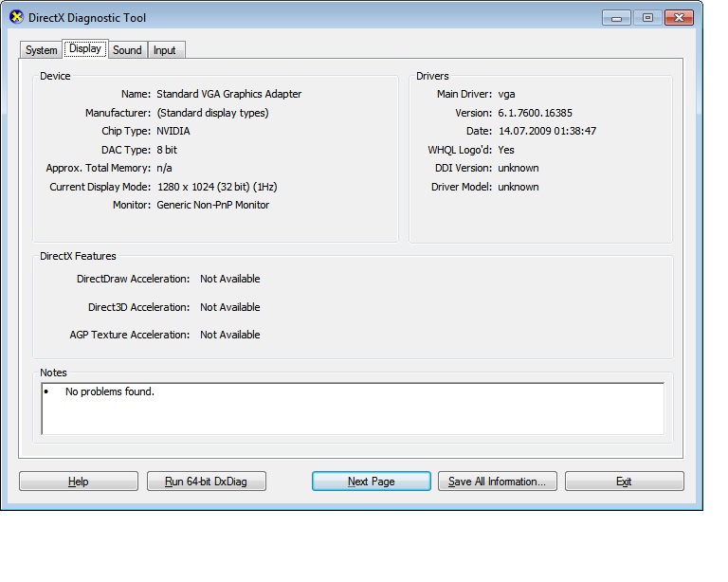Click the 'DirectDraw Acceleration:' label
Image resolution: width=728 pixels, height=582 pixels.
[134, 279]
